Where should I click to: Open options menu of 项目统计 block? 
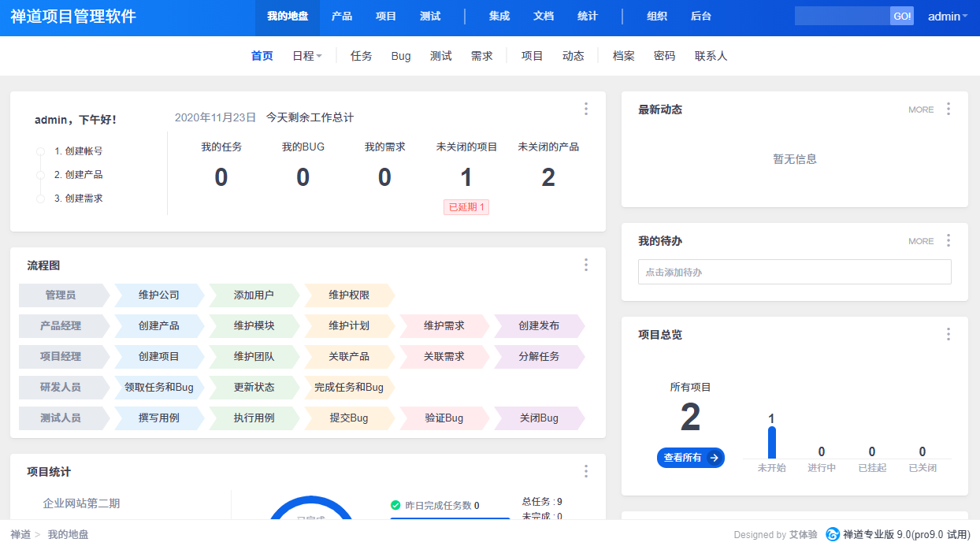tap(585, 471)
